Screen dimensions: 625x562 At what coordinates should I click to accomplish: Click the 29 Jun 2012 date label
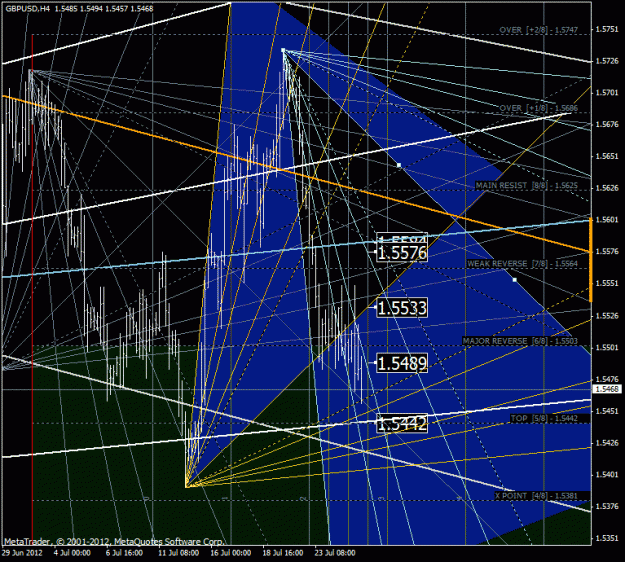pyautogui.click(x=22, y=553)
